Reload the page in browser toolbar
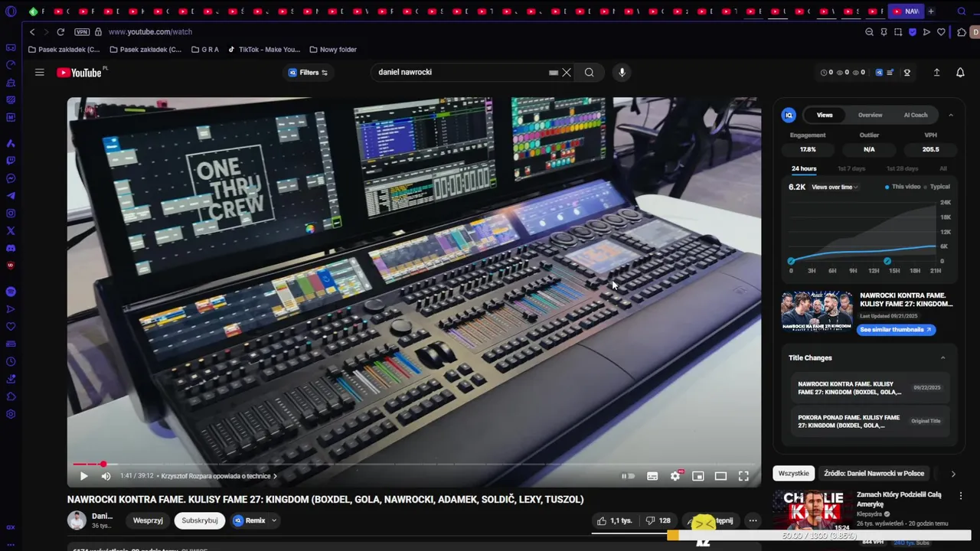 pyautogui.click(x=60, y=32)
